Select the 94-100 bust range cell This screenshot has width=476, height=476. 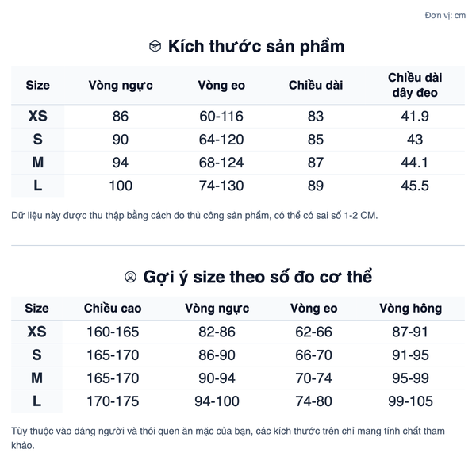click(x=217, y=401)
